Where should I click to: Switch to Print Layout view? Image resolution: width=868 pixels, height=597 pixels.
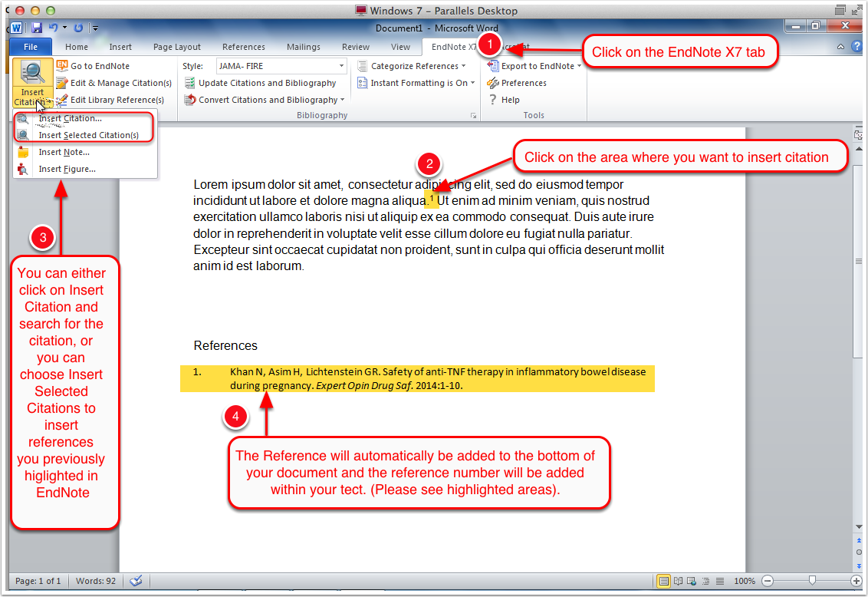663,581
